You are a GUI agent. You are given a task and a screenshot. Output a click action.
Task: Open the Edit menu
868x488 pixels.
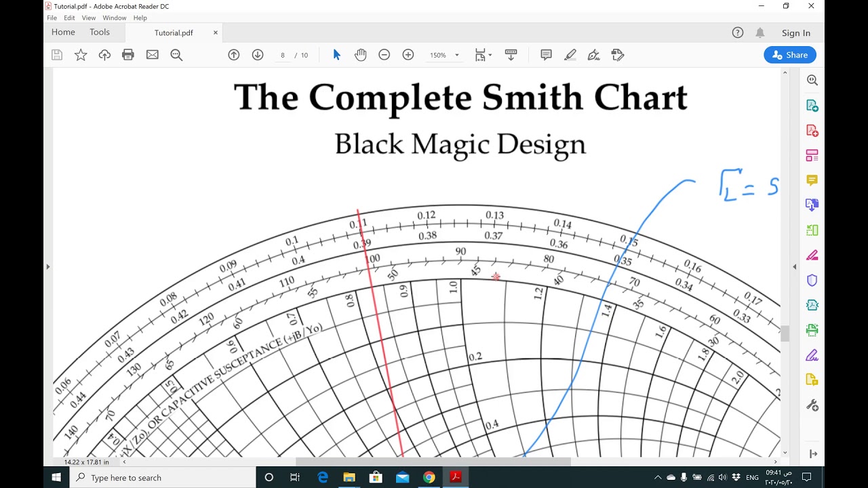[69, 18]
